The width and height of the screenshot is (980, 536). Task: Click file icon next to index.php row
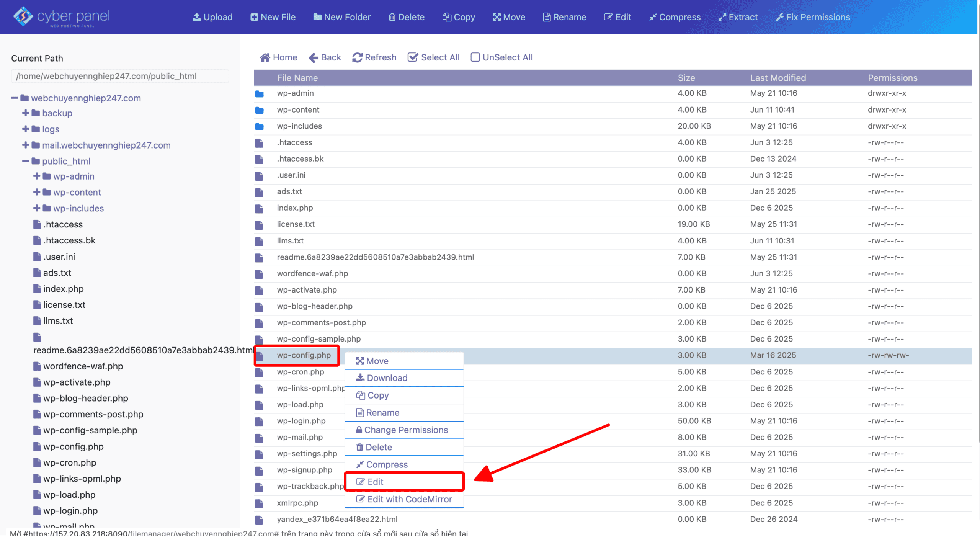coord(259,208)
